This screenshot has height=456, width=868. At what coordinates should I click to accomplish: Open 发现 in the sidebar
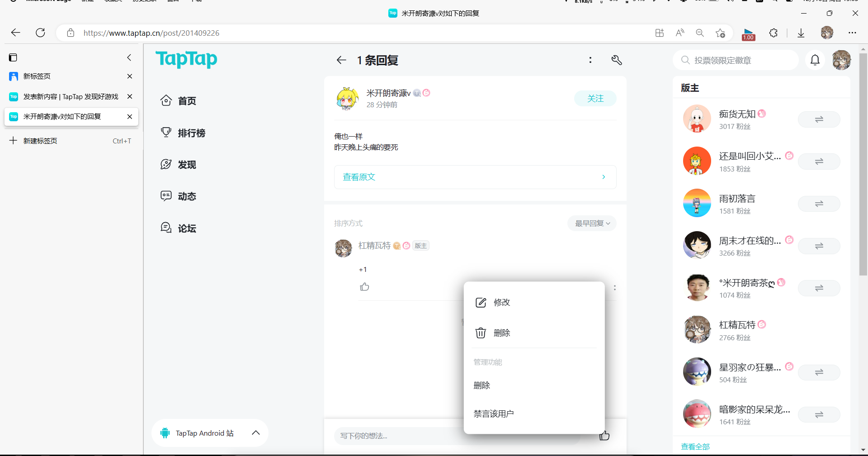[179, 164]
